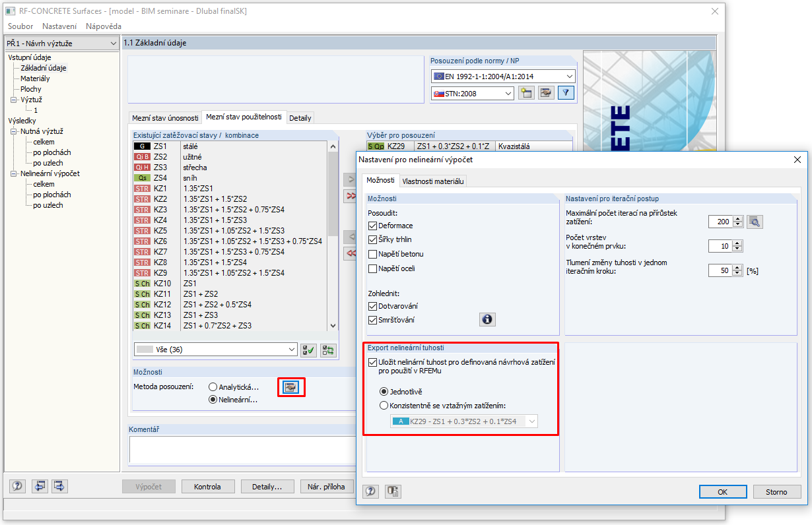The height and width of the screenshot is (525, 812).
Task: Open the Soubor menu
Action: click(x=20, y=26)
